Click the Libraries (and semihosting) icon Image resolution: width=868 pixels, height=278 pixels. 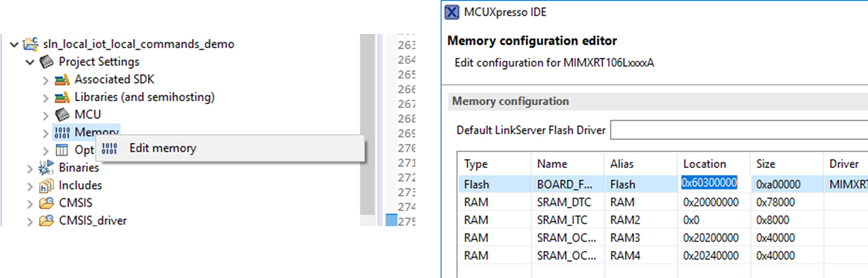coord(62,97)
